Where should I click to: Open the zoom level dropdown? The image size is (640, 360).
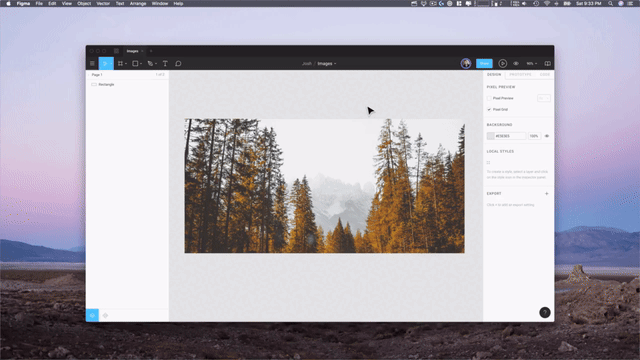point(531,64)
